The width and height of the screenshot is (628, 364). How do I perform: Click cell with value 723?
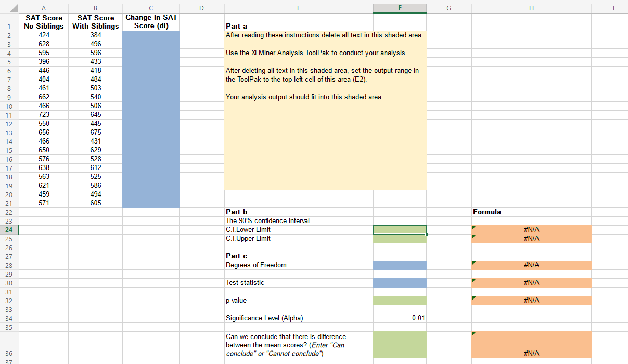click(44, 115)
